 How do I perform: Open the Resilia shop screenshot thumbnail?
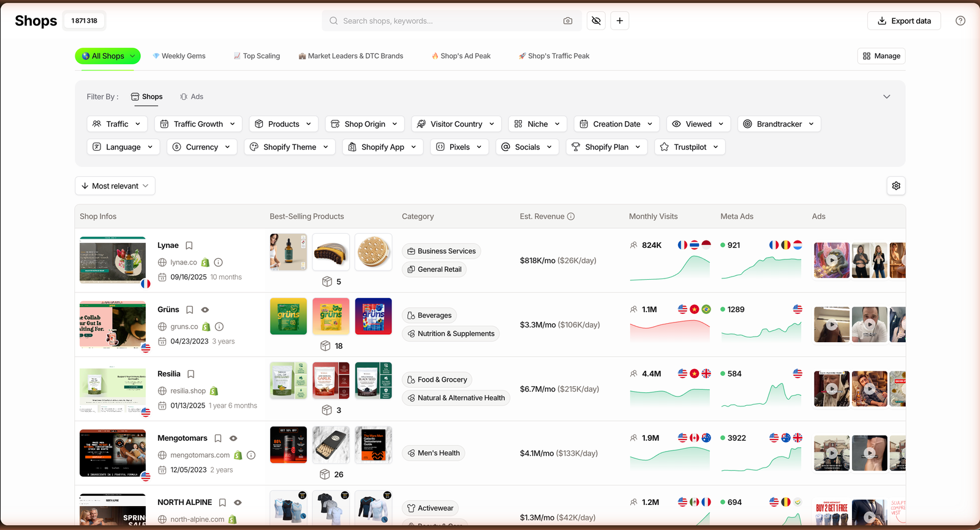[113, 389]
